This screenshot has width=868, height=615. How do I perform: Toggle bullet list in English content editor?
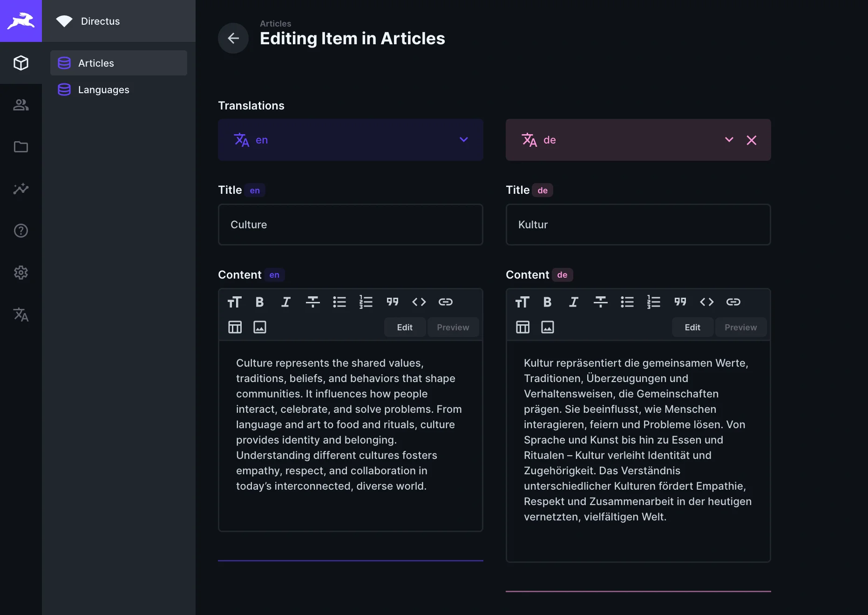(339, 302)
